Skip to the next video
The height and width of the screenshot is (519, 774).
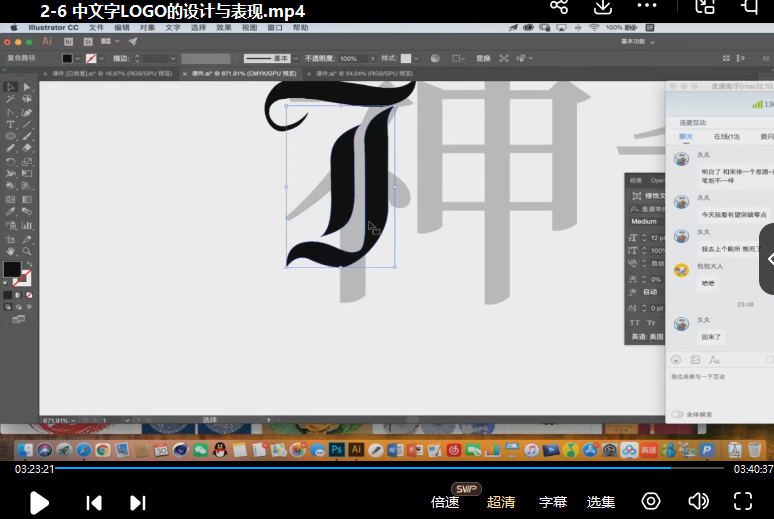138,502
